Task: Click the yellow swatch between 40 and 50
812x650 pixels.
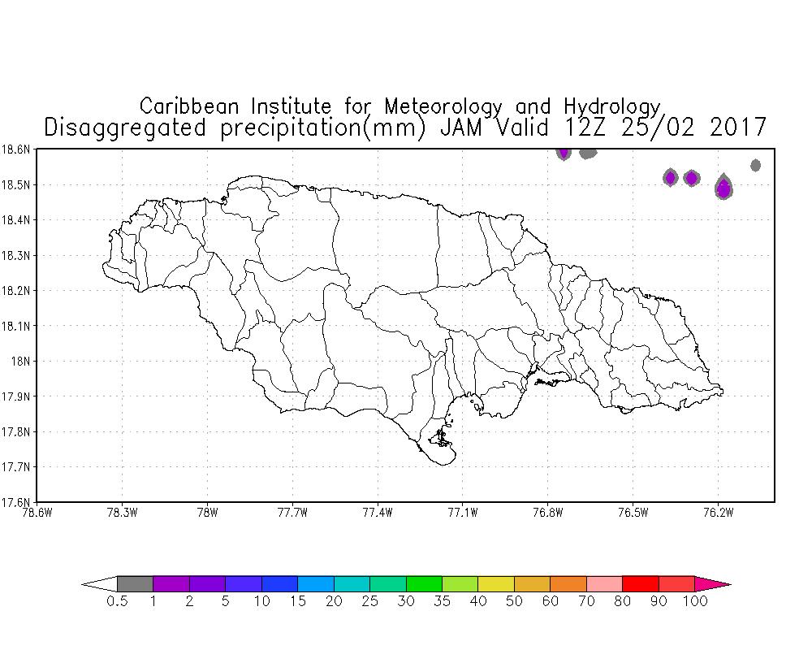Action: click(496, 583)
